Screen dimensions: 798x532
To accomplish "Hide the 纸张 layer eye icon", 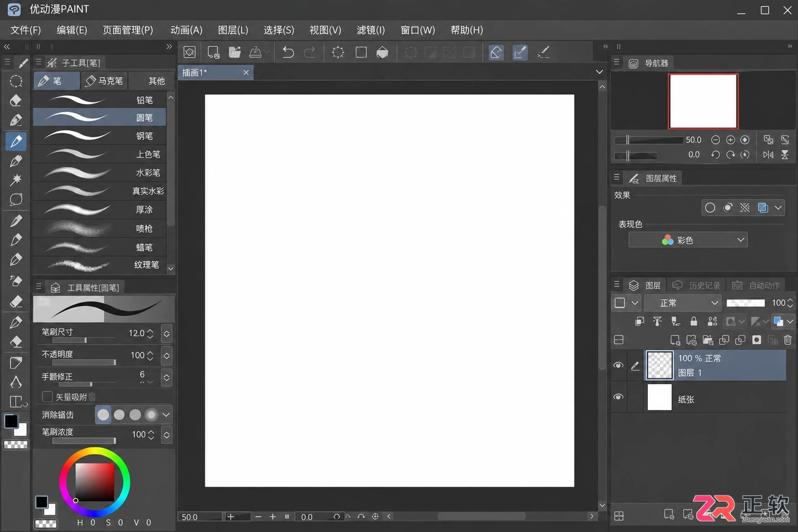I will pos(618,397).
